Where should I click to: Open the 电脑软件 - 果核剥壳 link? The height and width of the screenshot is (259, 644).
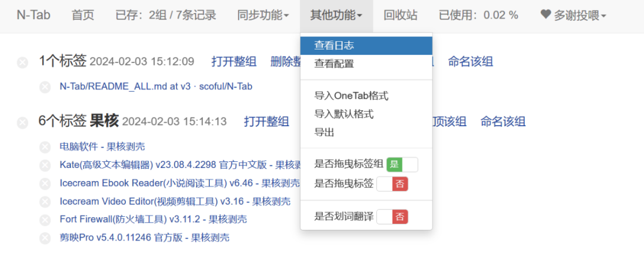[103, 146]
